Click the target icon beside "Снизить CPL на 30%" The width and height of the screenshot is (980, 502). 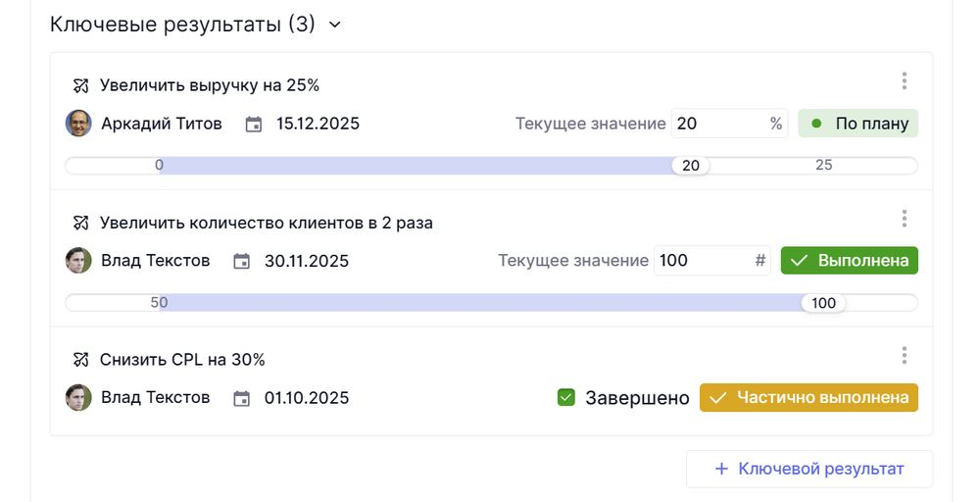click(81, 360)
